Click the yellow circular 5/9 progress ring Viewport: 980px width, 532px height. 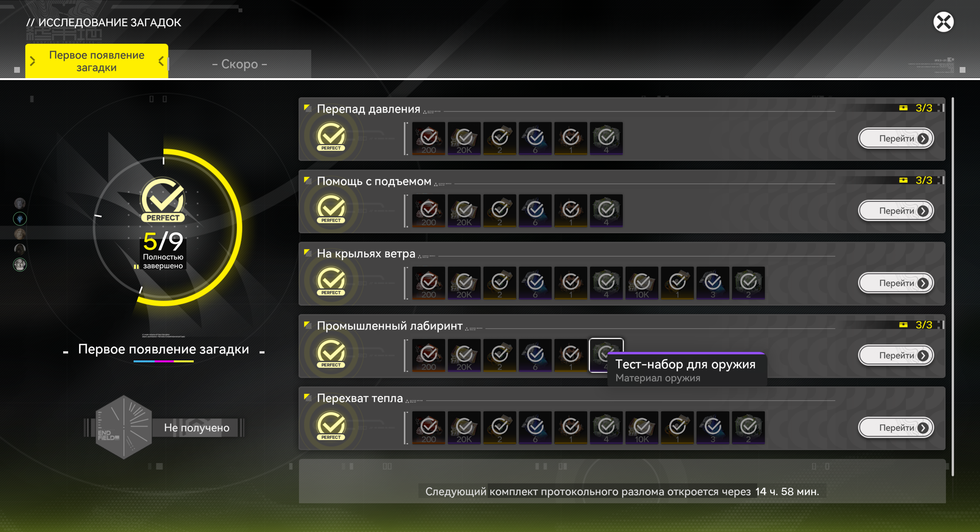pos(163,228)
